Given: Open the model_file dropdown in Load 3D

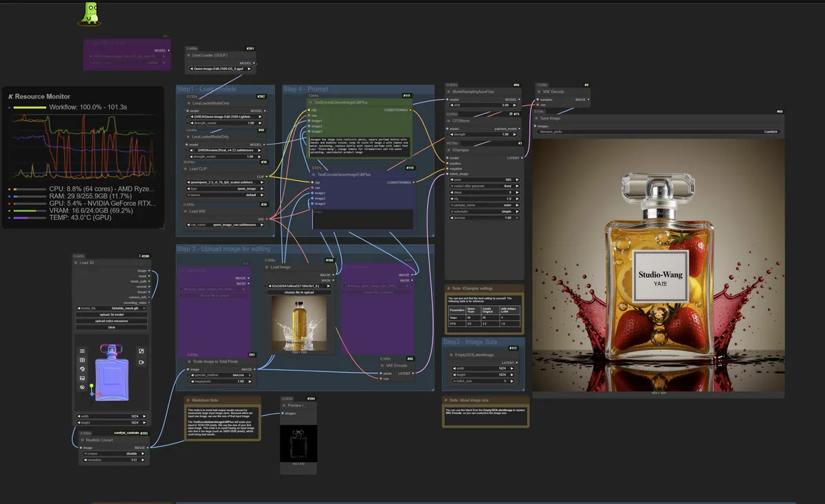Looking at the screenshot, I should pos(112,308).
